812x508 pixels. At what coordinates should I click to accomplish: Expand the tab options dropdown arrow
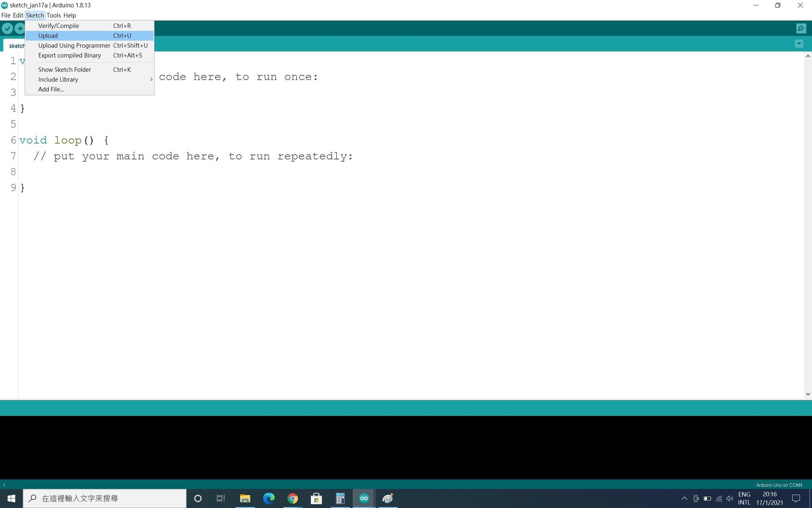coord(799,44)
